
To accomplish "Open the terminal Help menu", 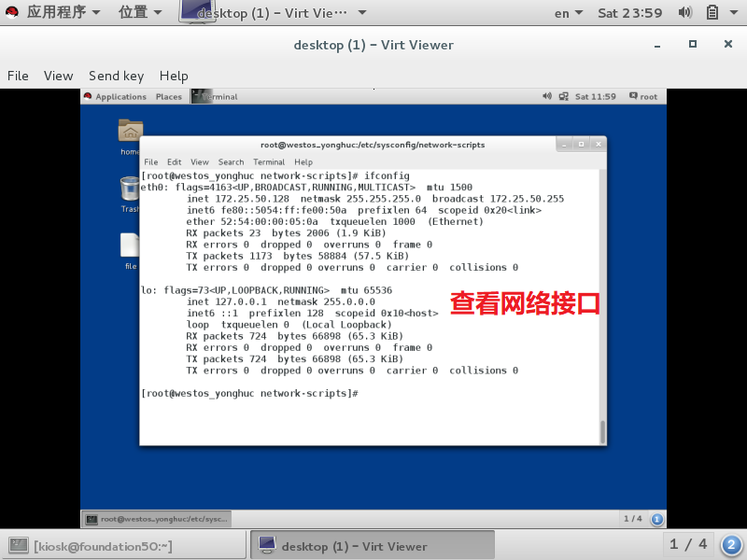I will 303,161.
